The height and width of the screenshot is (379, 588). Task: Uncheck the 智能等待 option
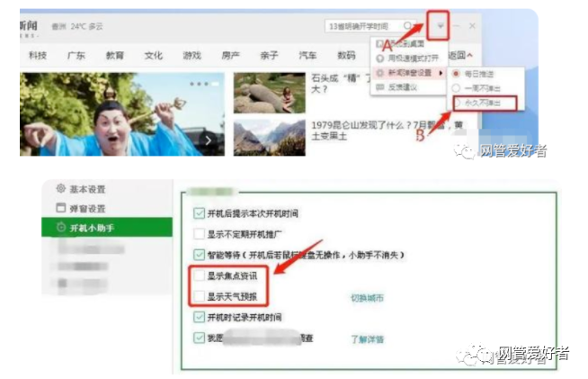199,255
